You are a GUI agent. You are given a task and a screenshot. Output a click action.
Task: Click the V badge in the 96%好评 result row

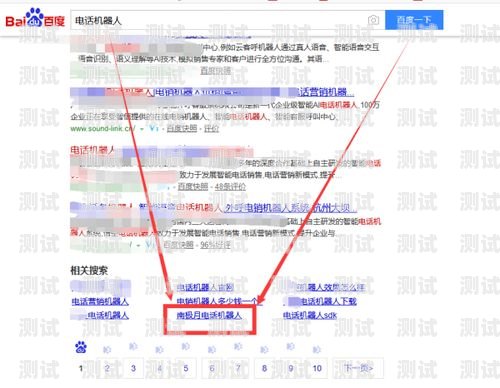click(x=150, y=245)
